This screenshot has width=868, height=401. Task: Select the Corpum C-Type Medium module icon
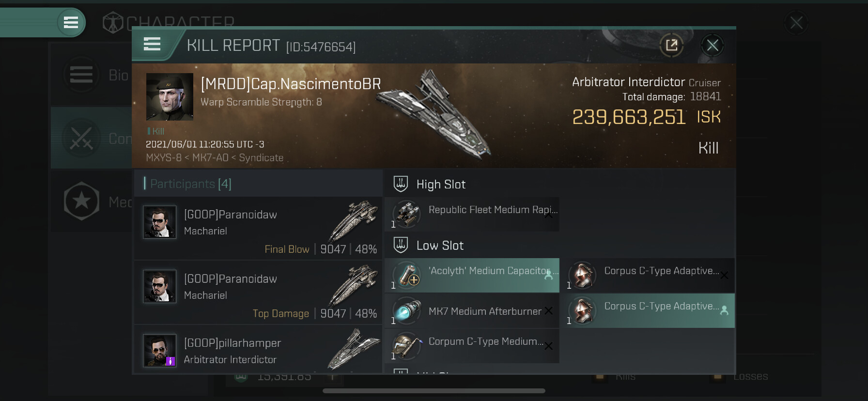coord(406,346)
